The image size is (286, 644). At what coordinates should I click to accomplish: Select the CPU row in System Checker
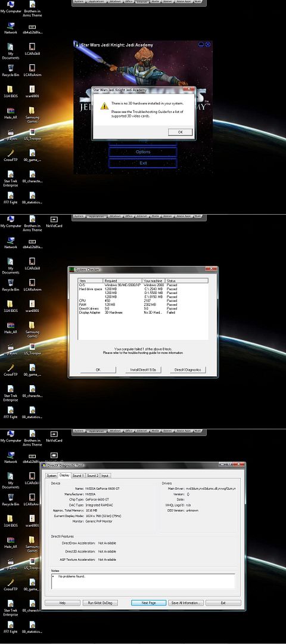point(143,301)
